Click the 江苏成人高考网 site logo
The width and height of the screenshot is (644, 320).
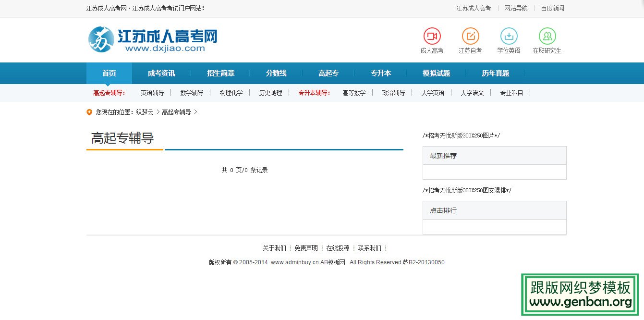(151, 39)
